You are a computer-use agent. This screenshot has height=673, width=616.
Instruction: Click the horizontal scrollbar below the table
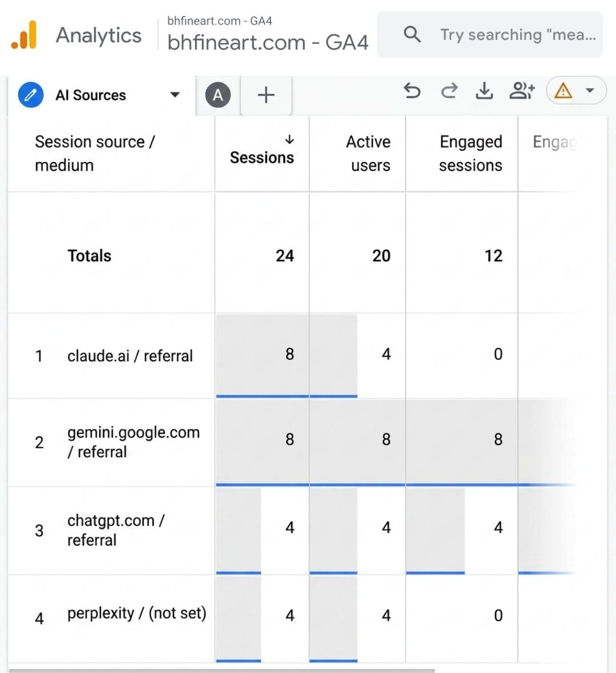(222, 670)
